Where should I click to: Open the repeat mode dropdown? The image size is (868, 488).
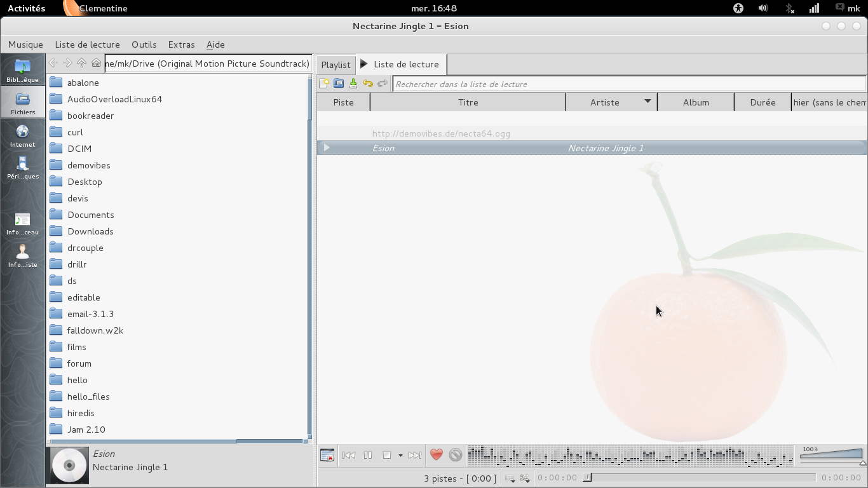coord(510,478)
